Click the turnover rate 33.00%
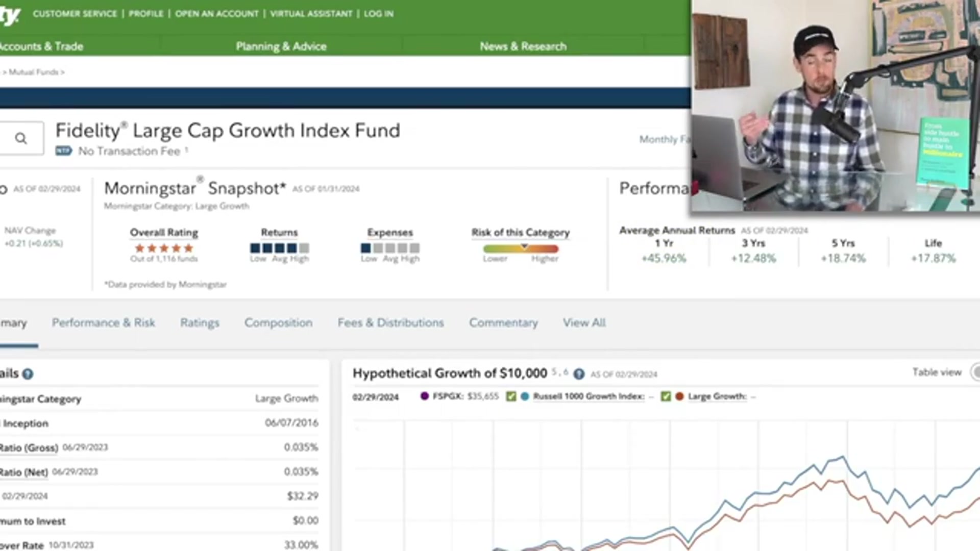This screenshot has width=980, height=551. [301, 545]
